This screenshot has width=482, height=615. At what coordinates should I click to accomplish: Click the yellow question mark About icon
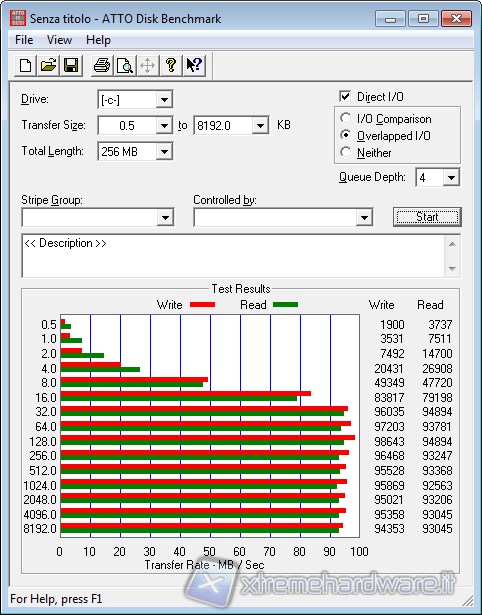[x=171, y=65]
